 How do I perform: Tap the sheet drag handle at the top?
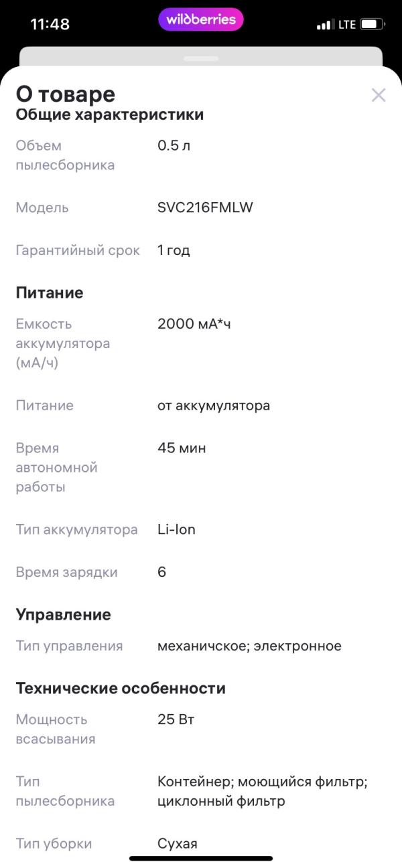[200, 59]
